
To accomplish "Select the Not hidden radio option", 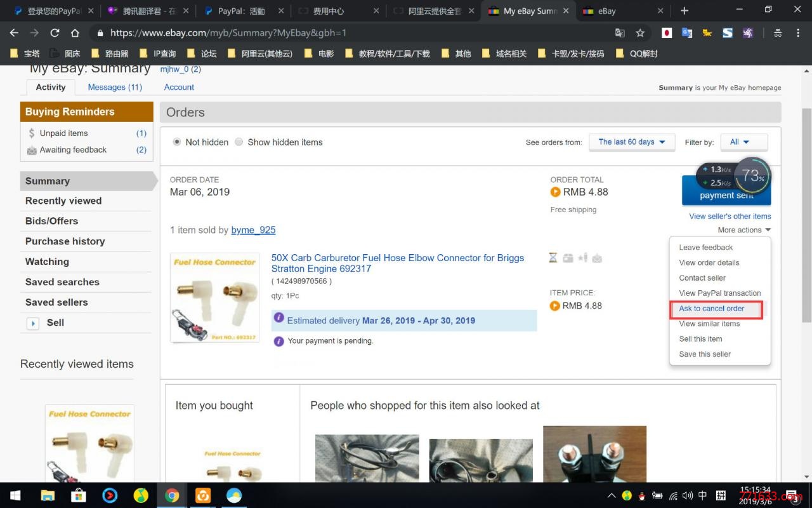I will point(177,142).
